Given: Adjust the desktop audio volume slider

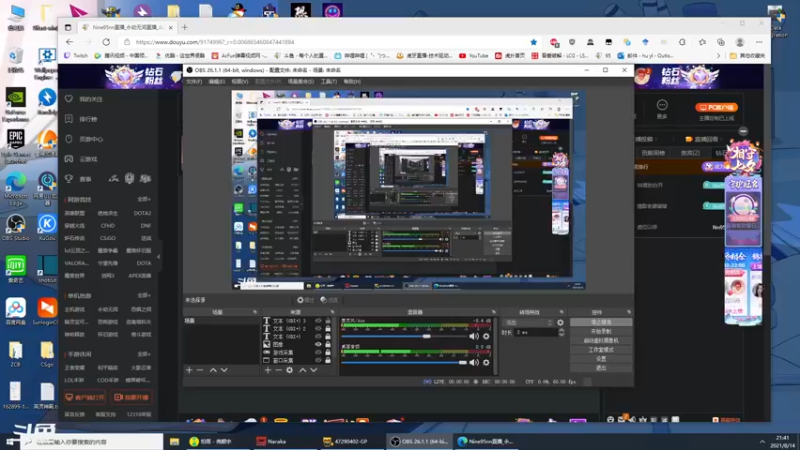Looking at the screenshot, I should point(404,362).
